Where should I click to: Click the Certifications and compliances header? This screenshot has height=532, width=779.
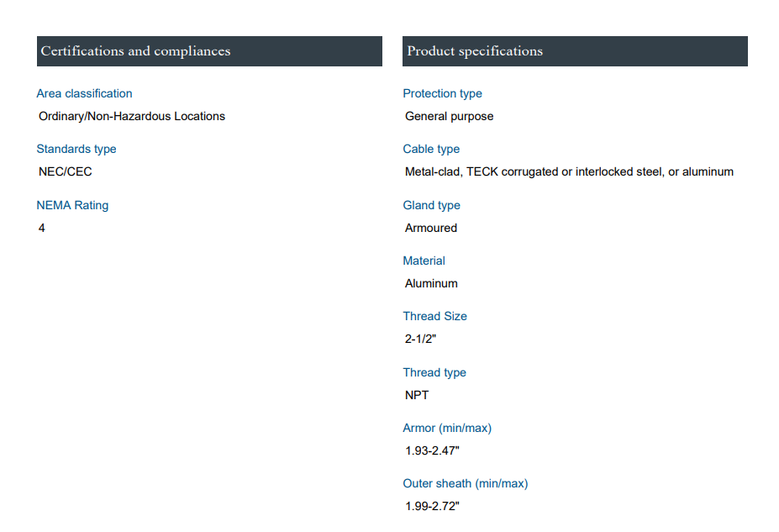(135, 51)
